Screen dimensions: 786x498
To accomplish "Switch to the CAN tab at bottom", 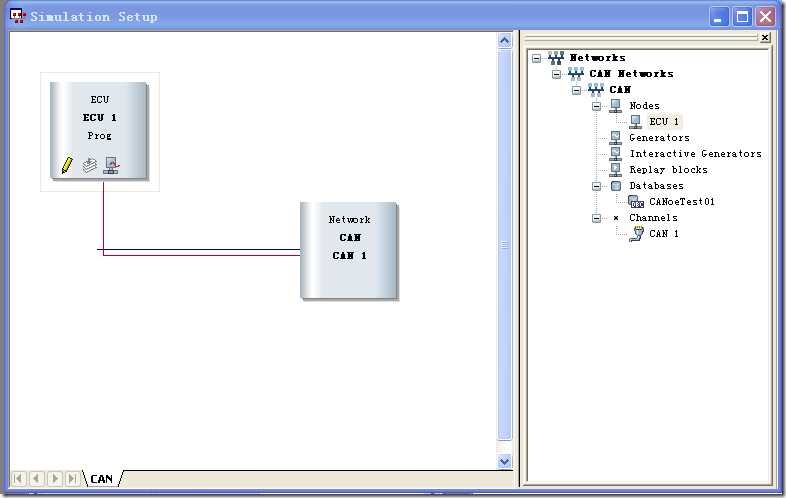I will [102, 479].
